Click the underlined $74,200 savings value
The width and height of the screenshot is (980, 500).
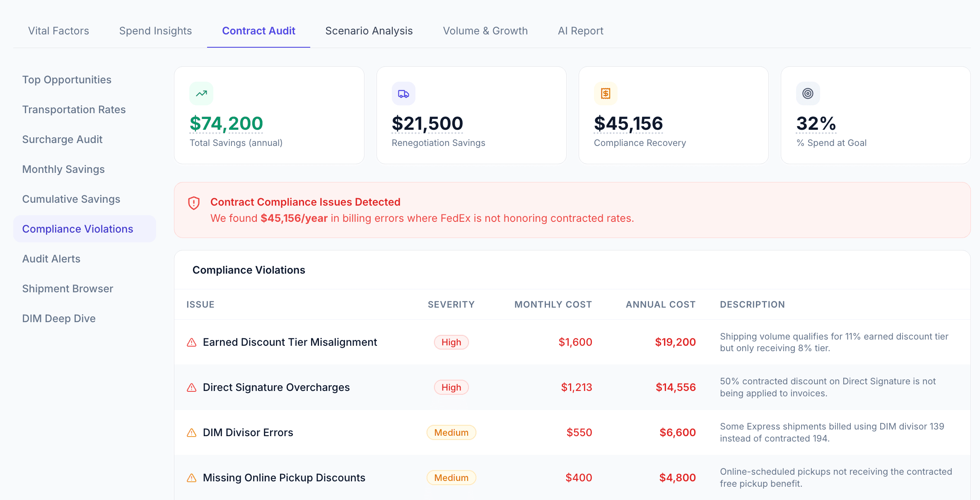click(226, 123)
